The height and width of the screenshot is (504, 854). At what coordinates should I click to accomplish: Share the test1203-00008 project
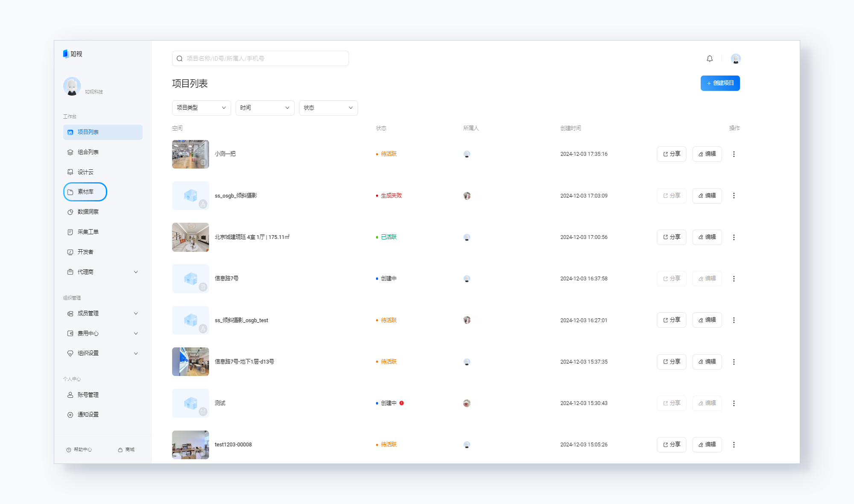pos(671,445)
